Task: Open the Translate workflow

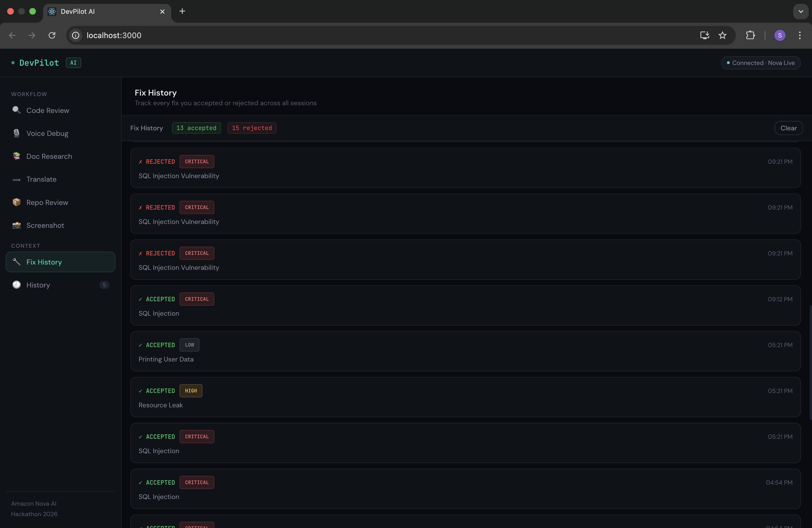Action: point(41,179)
